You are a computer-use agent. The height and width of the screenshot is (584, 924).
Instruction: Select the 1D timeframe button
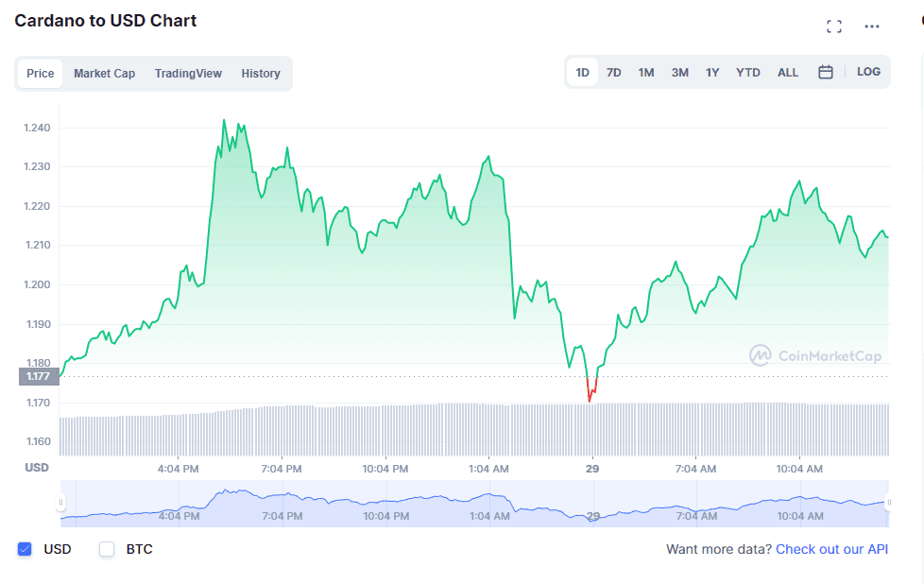(x=582, y=71)
